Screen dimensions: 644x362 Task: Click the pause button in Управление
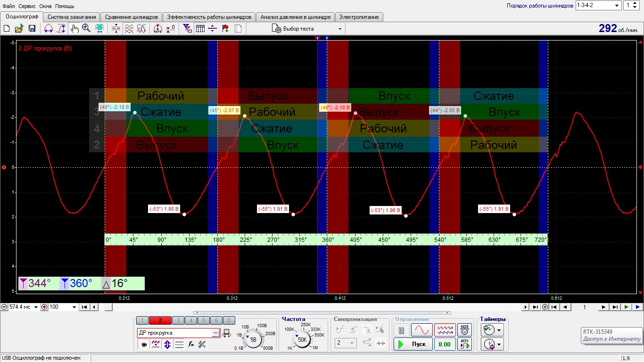pos(401,329)
